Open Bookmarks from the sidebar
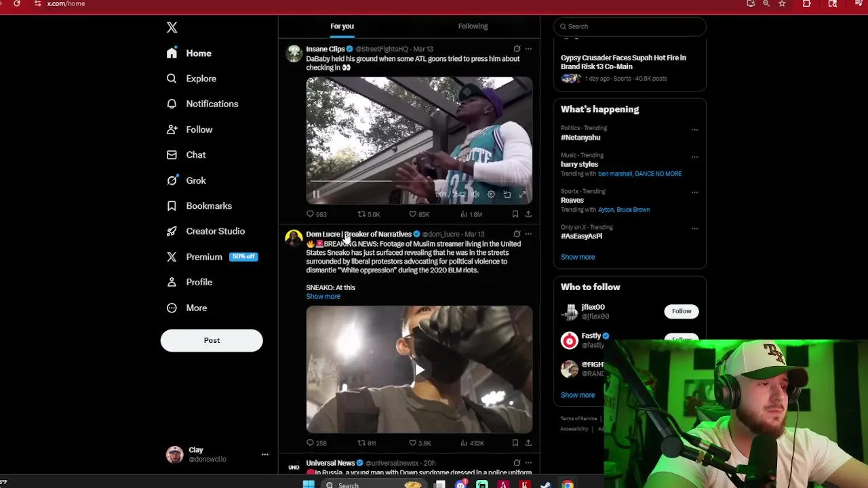Viewport: 868px width, 488px height. 199,205
